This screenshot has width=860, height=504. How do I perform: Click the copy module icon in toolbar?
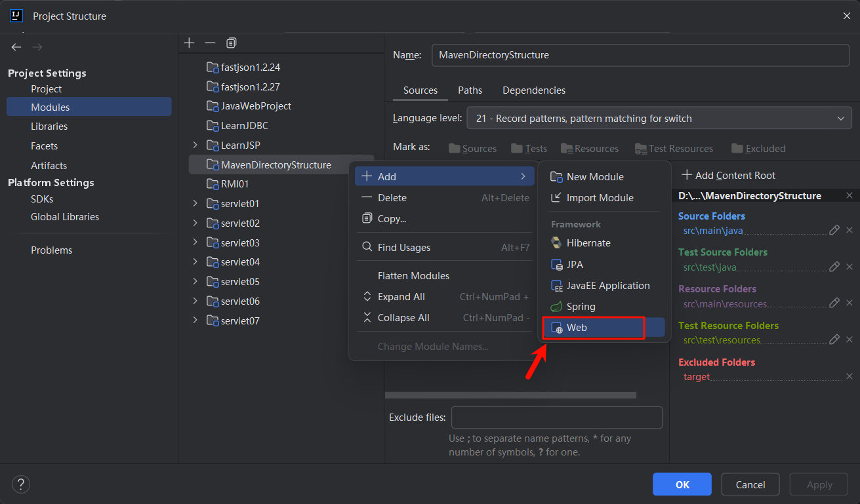(231, 43)
